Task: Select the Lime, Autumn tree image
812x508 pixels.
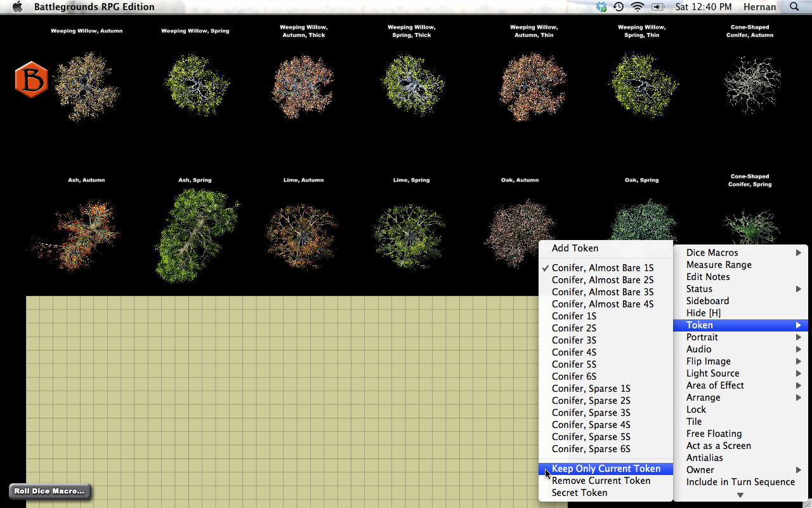Action: click(x=303, y=236)
